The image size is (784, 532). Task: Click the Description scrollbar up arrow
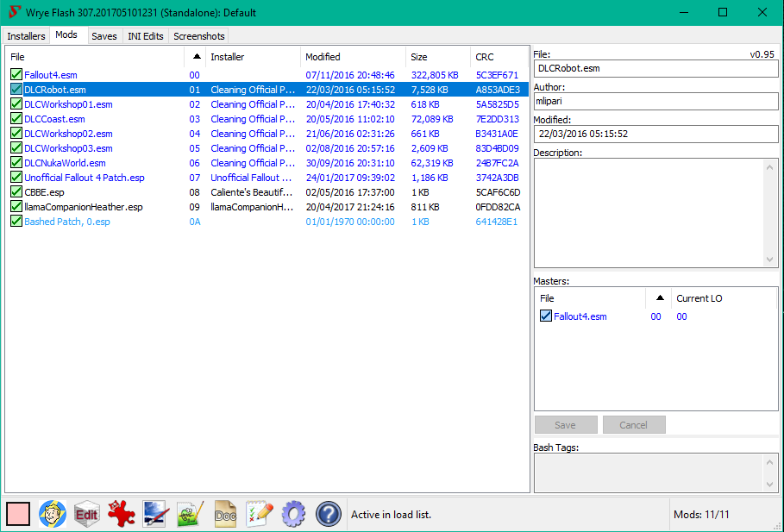[770, 167]
